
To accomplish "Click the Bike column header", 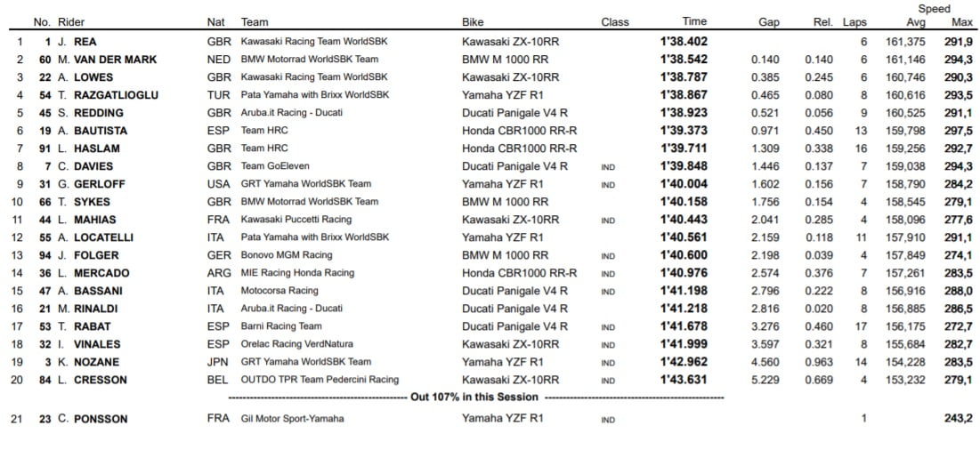I will pos(473,22).
